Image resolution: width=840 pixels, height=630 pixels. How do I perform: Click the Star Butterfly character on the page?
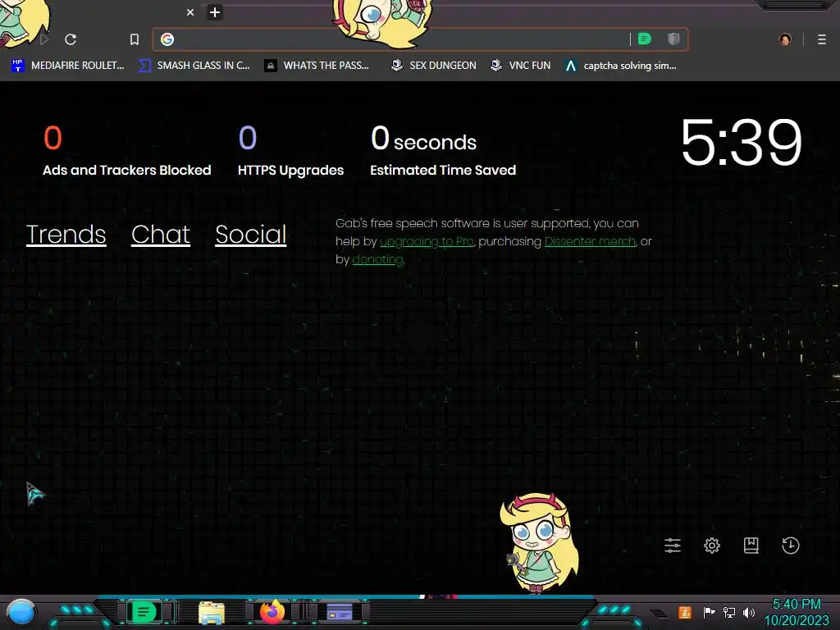[539, 542]
